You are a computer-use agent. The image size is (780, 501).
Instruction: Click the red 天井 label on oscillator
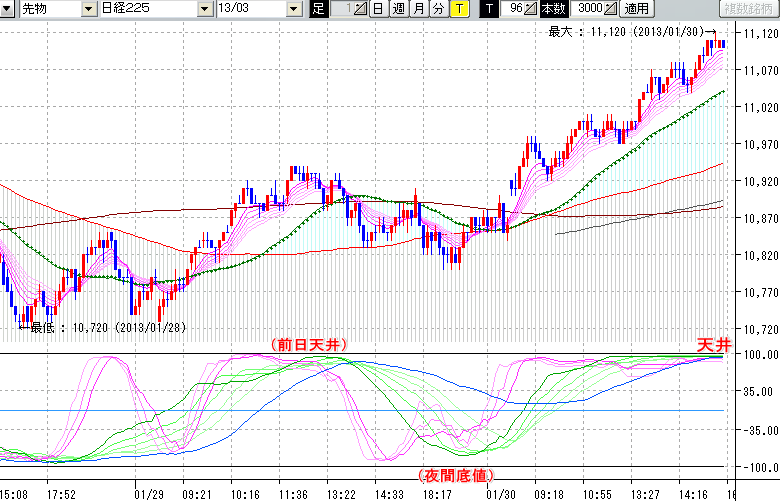coord(713,344)
